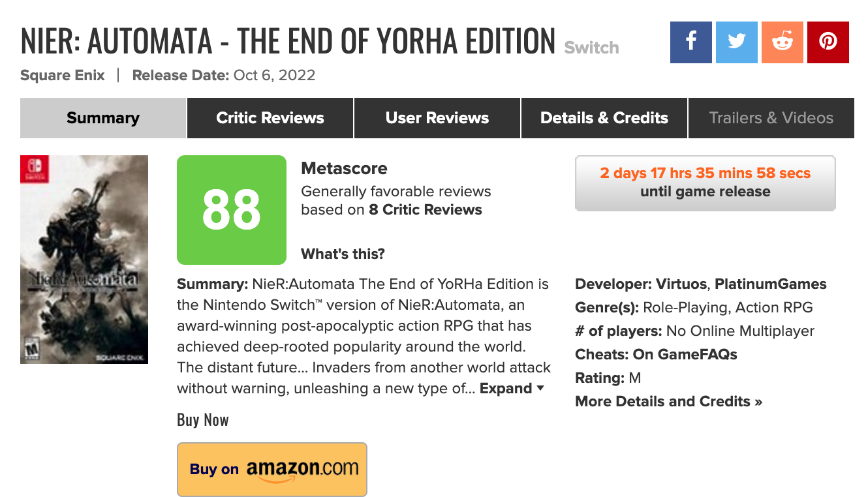Viewport: 868px width, 497px height.
Task: Share the page on Reddit
Action: pos(782,42)
